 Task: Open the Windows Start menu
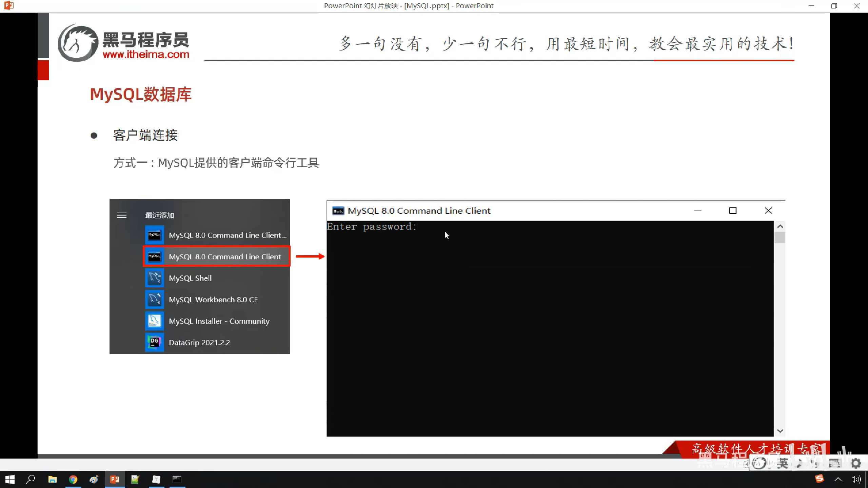(10, 479)
